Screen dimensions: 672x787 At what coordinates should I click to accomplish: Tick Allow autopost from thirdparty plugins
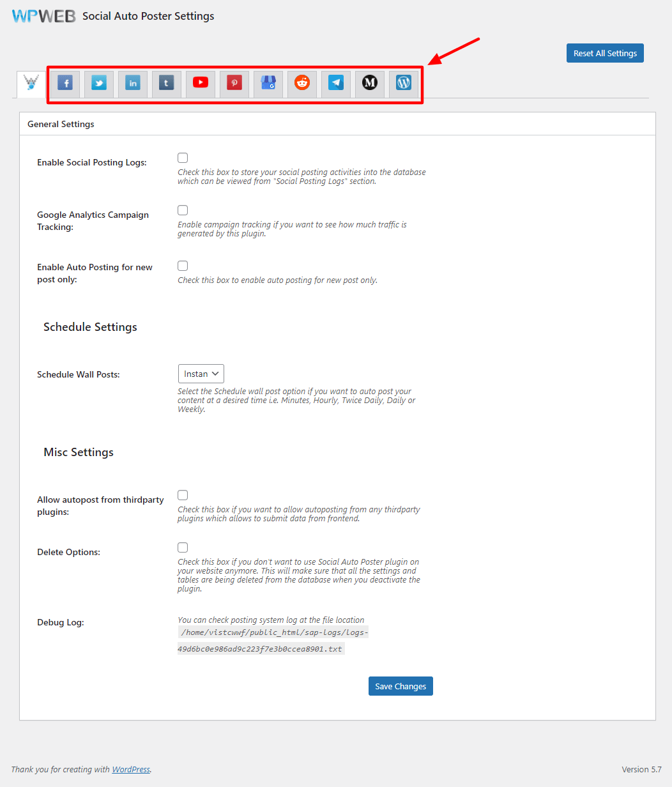coord(183,495)
